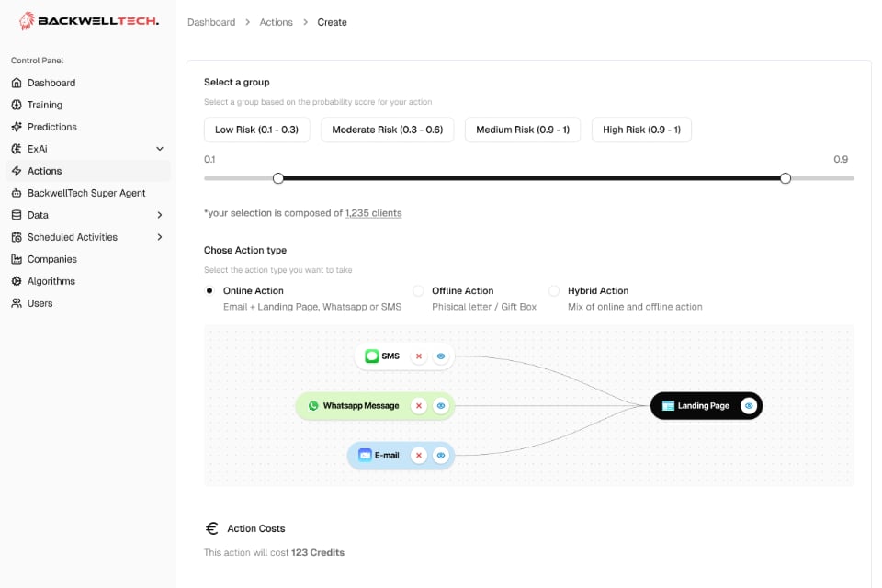Click the Companies factory icon
Viewport: 882px width, 588px height.
pos(17,259)
